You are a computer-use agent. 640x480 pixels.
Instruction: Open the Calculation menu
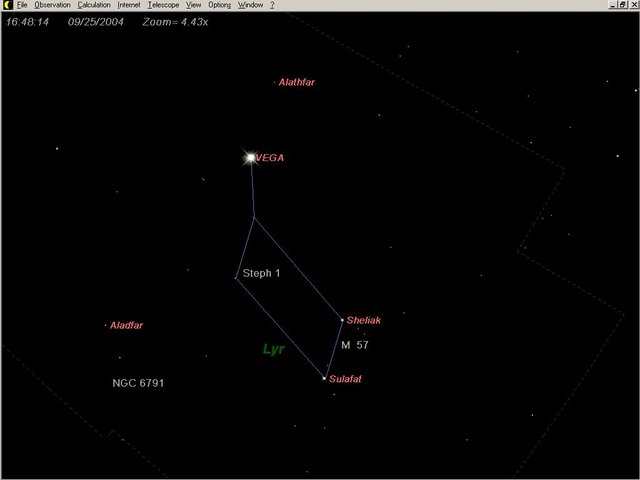tap(94, 5)
